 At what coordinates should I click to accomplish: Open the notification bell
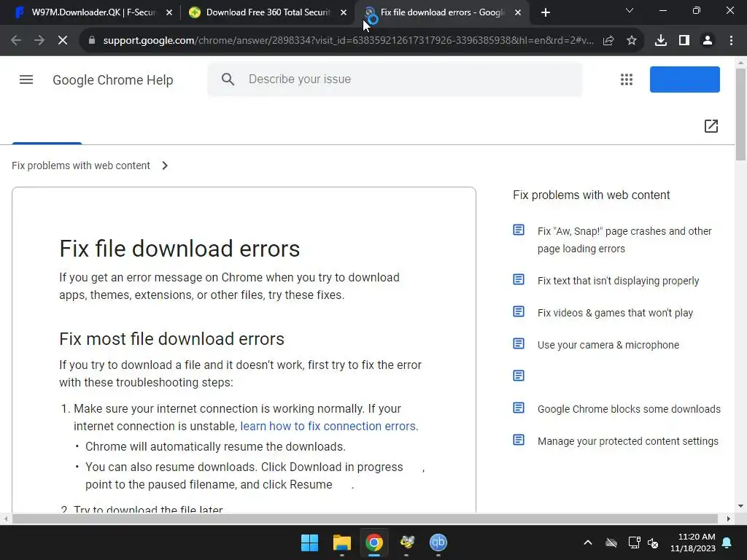[x=727, y=542]
